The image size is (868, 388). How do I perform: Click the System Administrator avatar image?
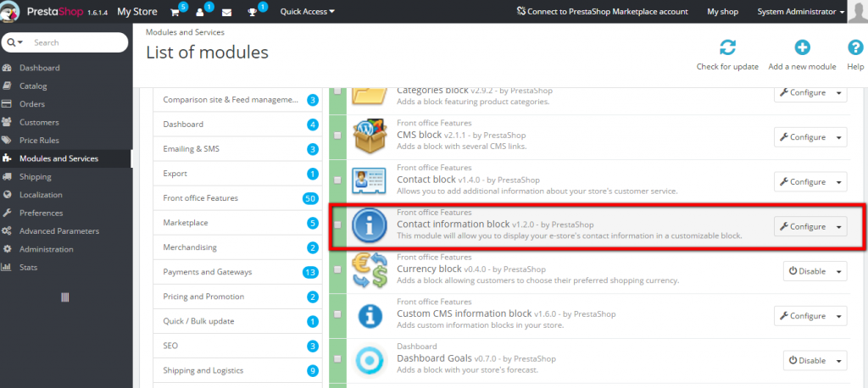[x=858, y=12]
